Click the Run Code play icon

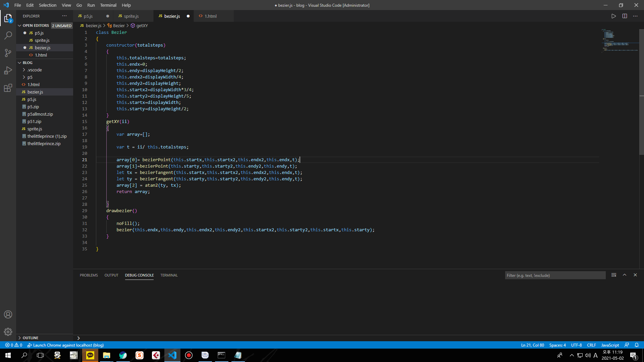tap(613, 16)
